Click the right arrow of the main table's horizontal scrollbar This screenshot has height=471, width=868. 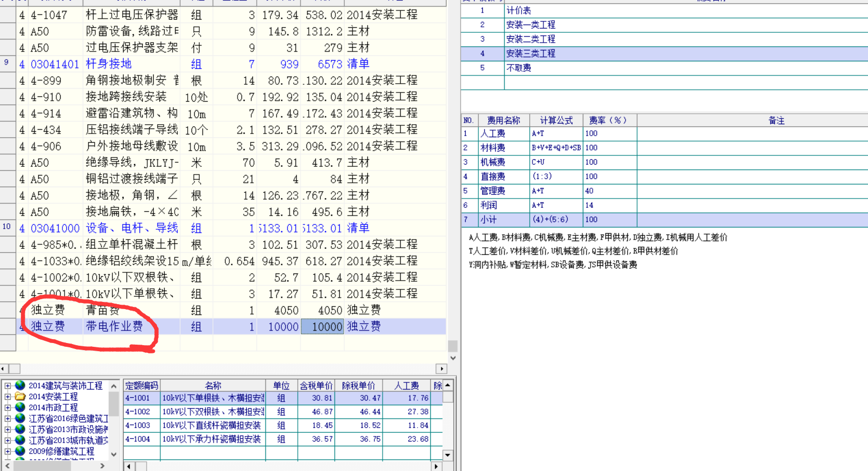[441, 369]
